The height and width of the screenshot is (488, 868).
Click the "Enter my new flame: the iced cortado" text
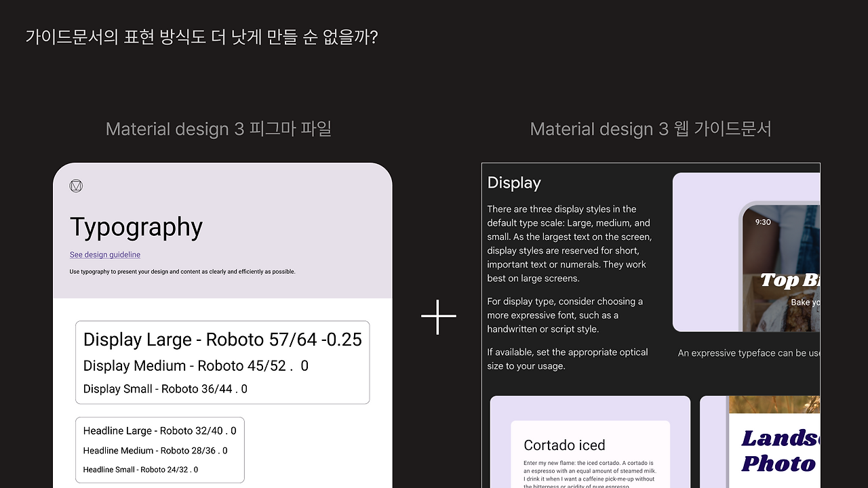pyautogui.click(x=589, y=475)
